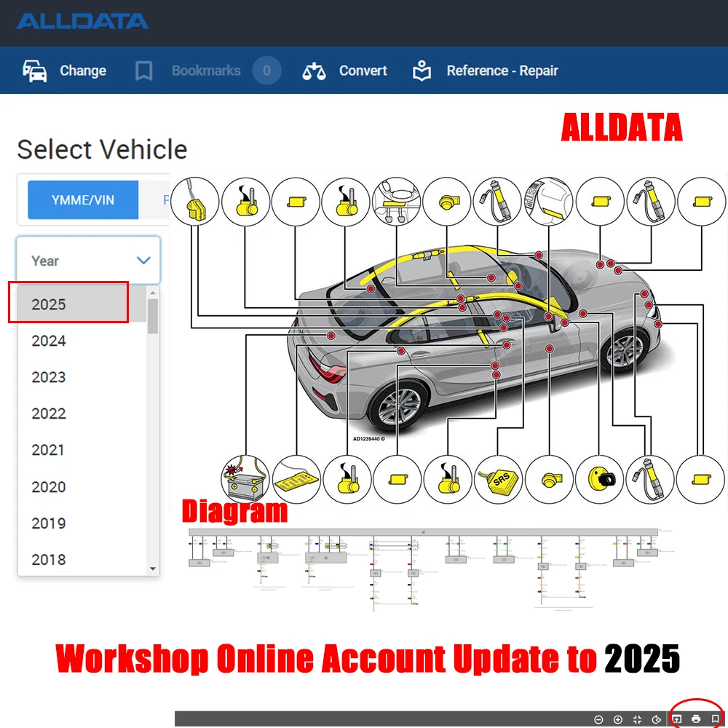Open diagram in a new window
728x728 pixels.
pyautogui.click(x=677, y=719)
